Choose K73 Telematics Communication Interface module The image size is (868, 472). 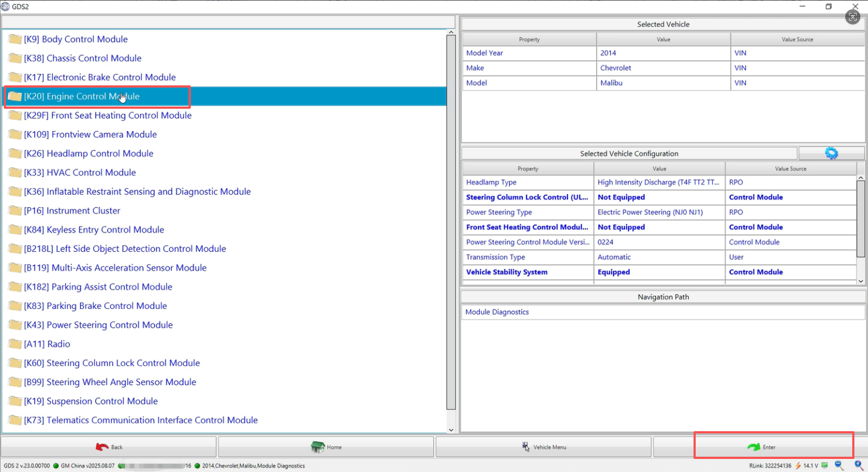tap(141, 420)
